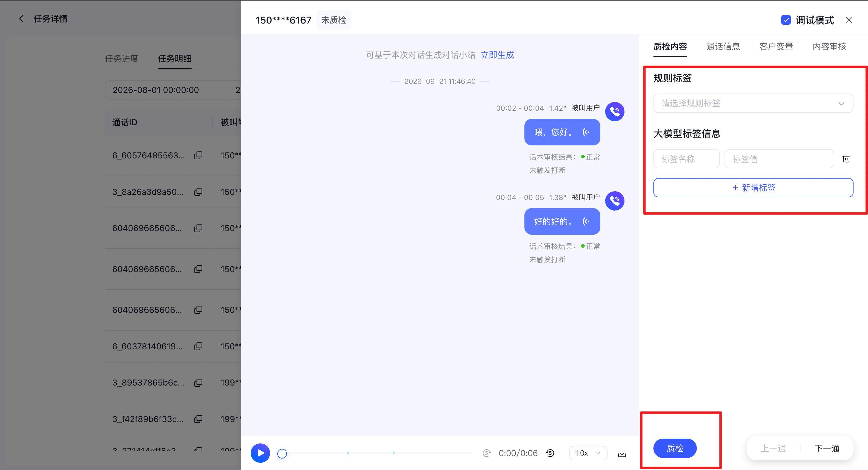868x470 pixels.
Task: Click the 质检 button
Action: 675,448
